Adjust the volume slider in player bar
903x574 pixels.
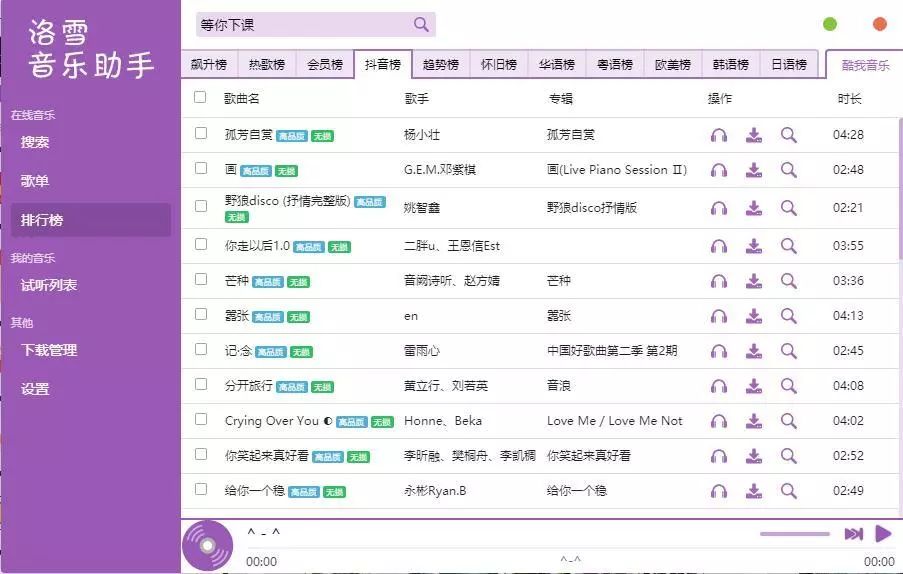coord(795,534)
